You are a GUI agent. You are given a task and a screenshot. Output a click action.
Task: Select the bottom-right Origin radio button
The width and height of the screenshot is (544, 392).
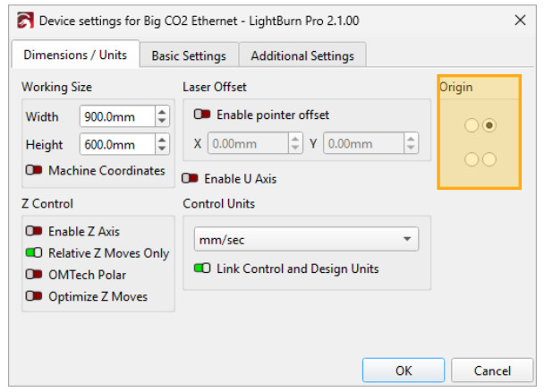pyautogui.click(x=489, y=159)
